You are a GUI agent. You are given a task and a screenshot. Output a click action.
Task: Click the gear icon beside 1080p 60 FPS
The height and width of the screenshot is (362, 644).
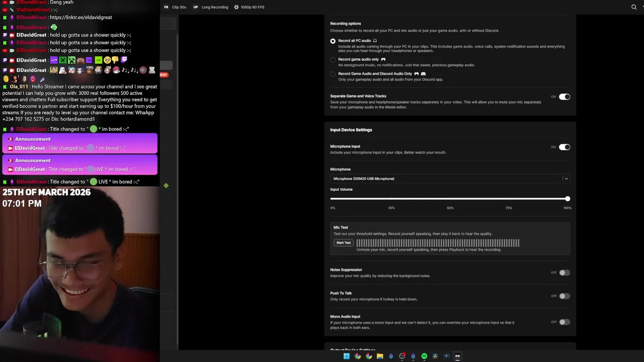click(x=236, y=7)
